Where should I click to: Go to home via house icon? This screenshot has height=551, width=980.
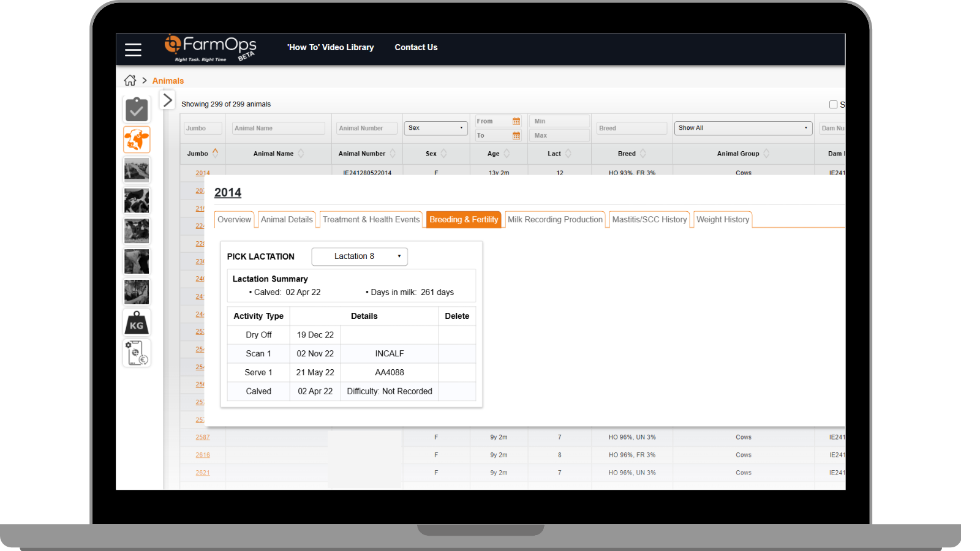(130, 80)
